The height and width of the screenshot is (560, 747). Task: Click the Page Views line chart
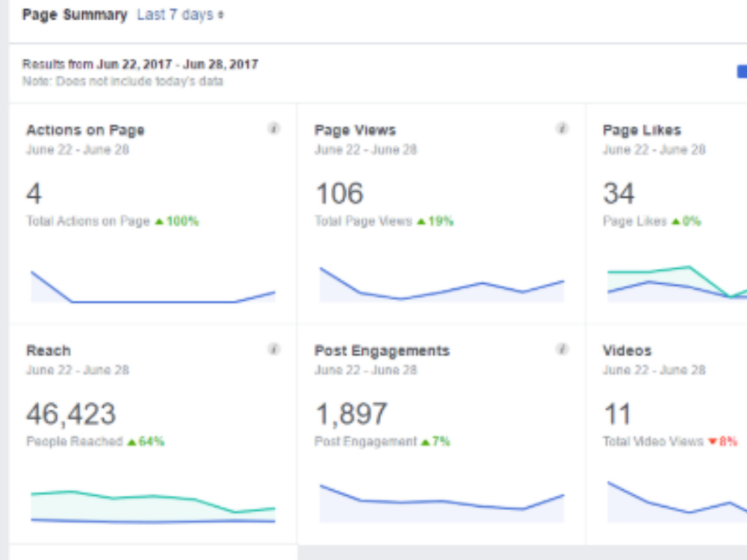441,284
